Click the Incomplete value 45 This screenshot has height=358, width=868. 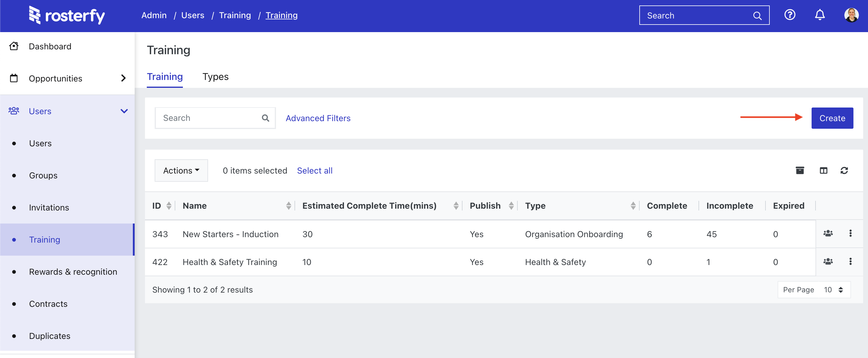pos(711,234)
